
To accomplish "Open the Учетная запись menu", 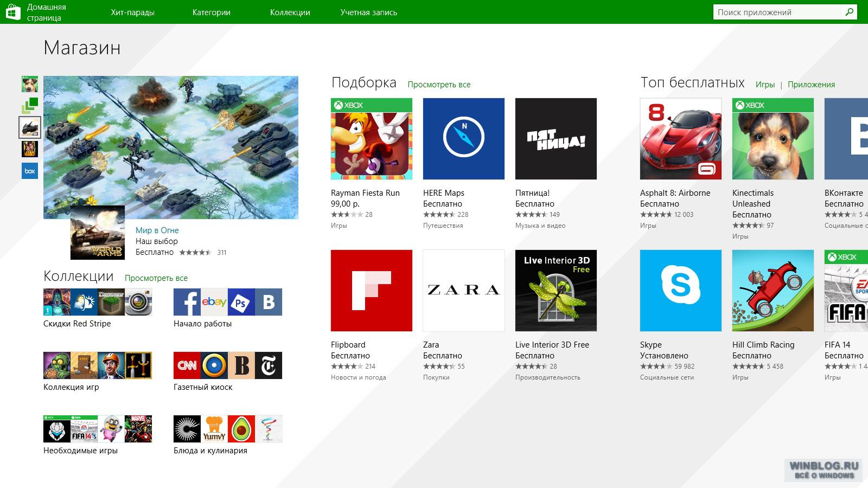I will (368, 12).
